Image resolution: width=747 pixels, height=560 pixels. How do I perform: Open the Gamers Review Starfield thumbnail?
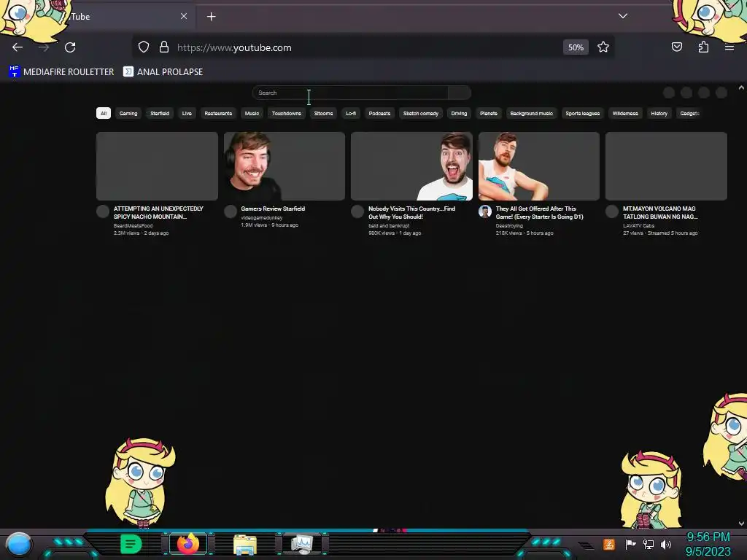285,166
